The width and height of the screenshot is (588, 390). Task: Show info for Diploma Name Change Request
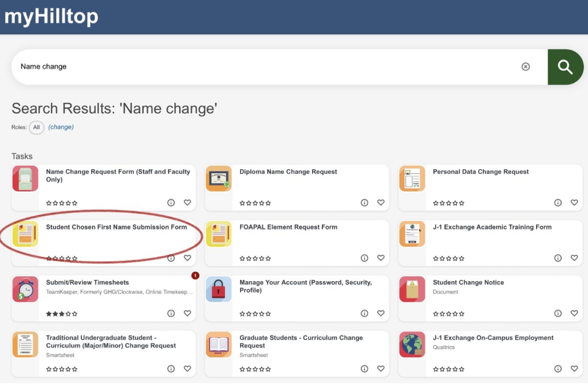(364, 202)
